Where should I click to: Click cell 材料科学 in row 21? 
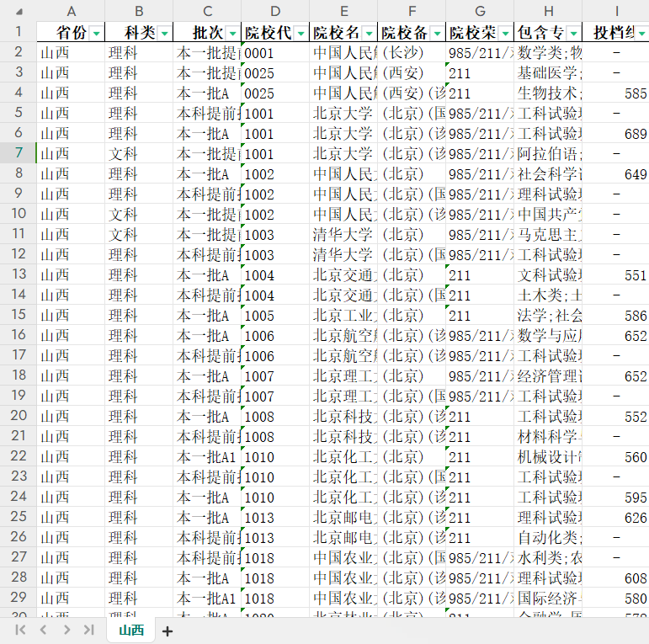(x=549, y=436)
